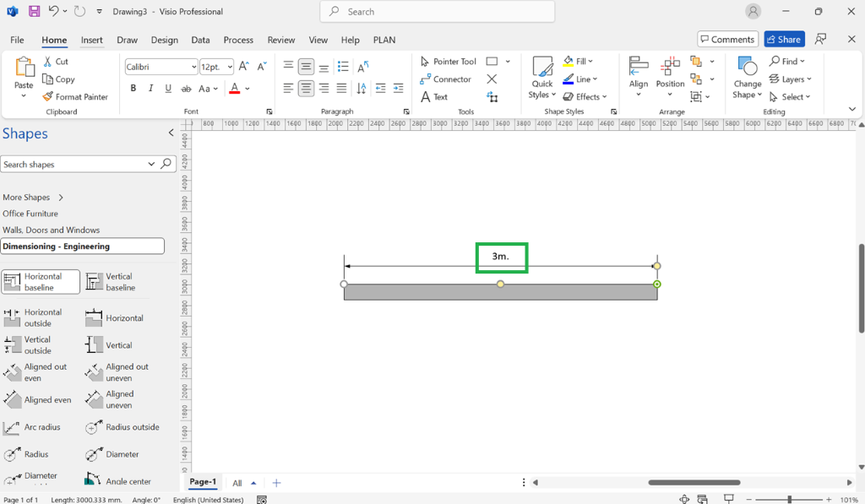Click the Share button
Viewport: 865px width, 504px height.
click(x=784, y=39)
